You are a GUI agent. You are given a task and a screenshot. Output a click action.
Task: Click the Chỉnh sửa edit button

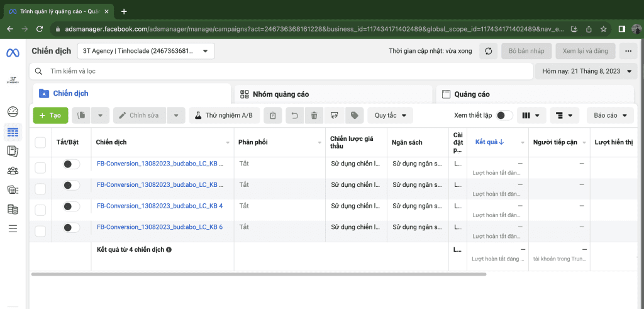point(140,115)
